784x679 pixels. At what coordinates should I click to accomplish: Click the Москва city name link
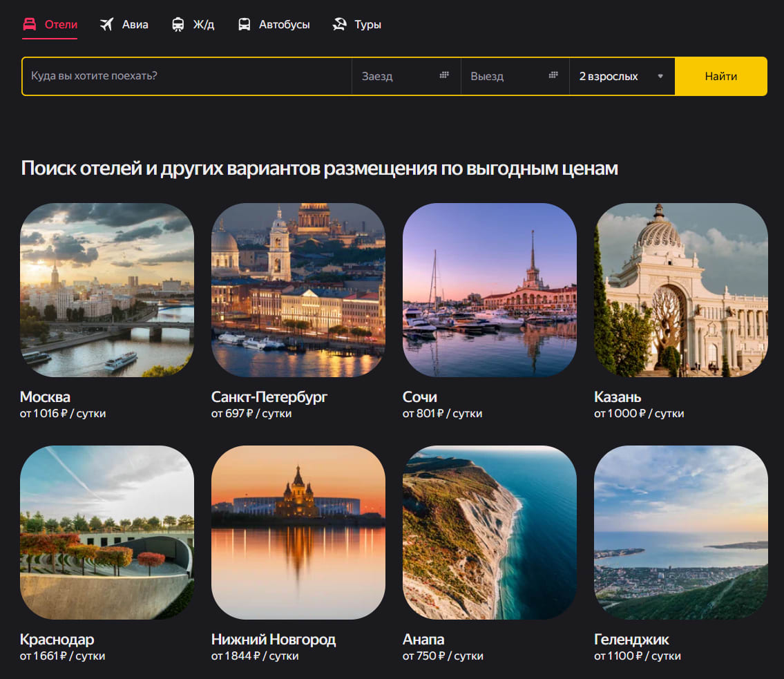coord(45,397)
